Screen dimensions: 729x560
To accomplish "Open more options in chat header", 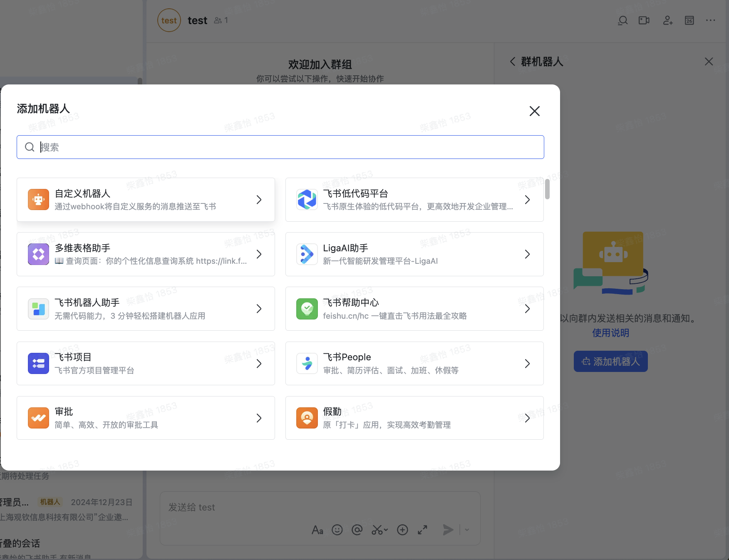I will [x=711, y=20].
